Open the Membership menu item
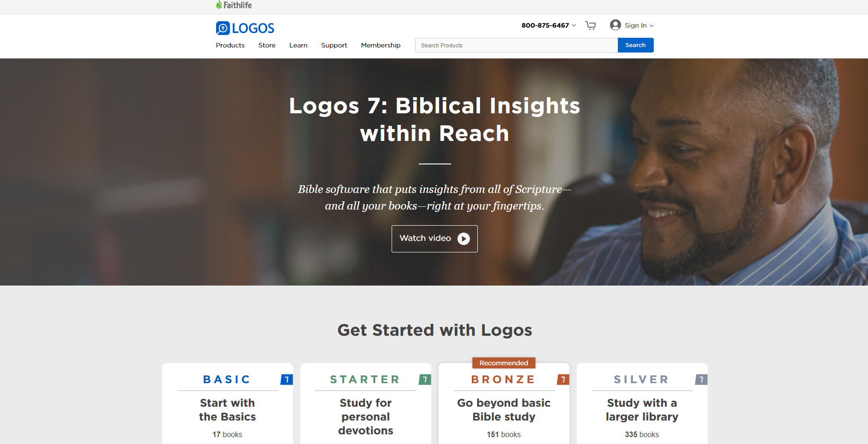This screenshot has width=868, height=444. 381,45
